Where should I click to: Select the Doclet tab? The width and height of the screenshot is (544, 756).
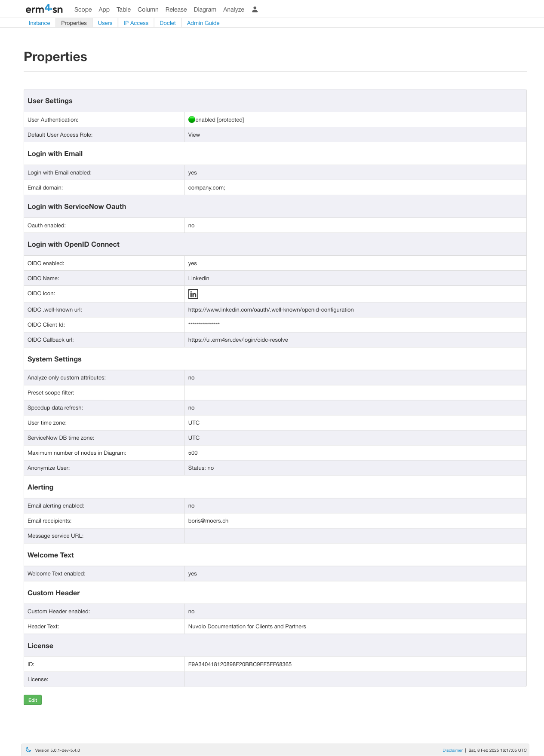[168, 23]
